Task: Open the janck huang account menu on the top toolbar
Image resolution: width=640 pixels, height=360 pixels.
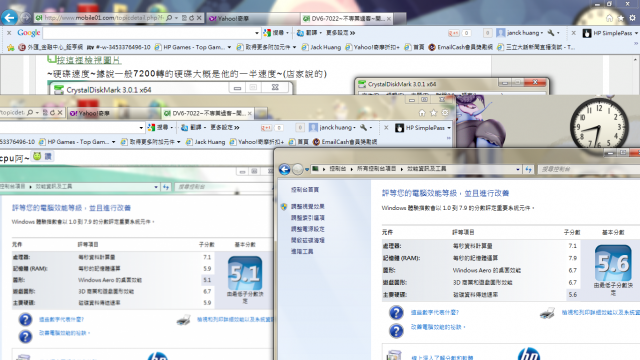Action: (x=520, y=33)
